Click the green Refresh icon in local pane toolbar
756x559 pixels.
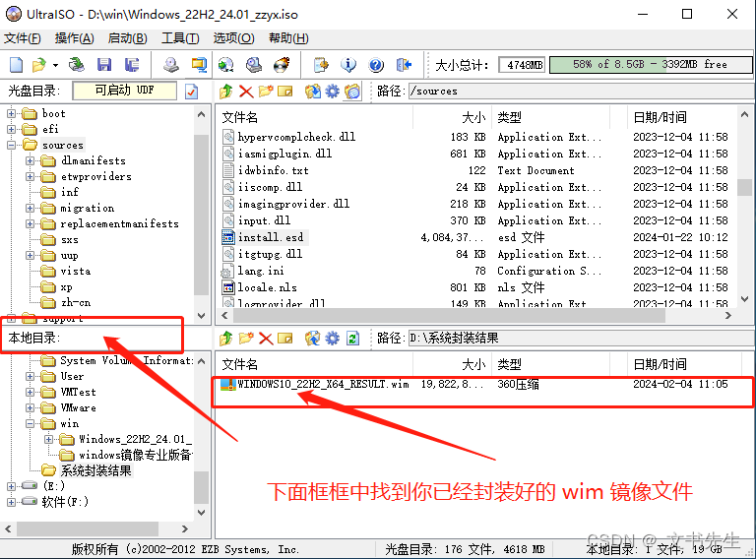pos(353,339)
